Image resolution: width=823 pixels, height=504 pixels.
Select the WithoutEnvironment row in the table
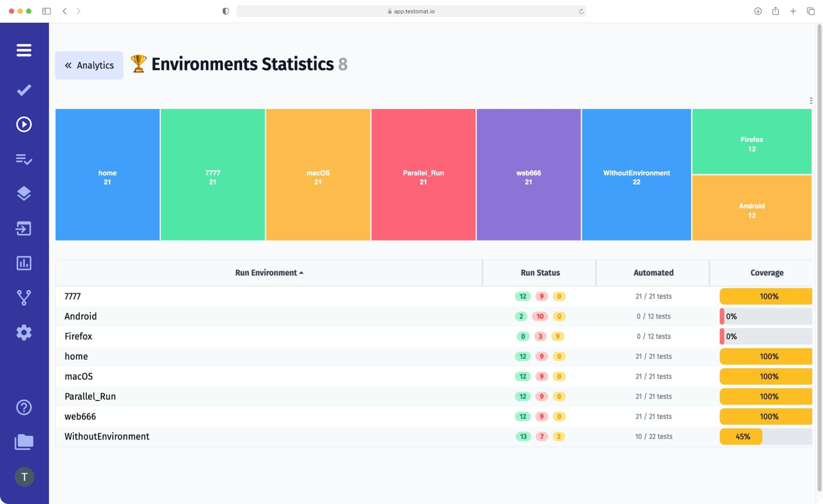coord(107,436)
